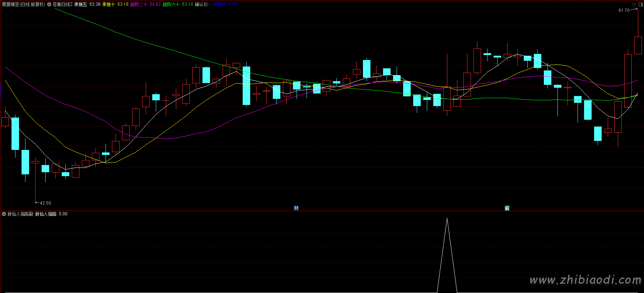644x293 pixels.
Task: Click the diamond icon in top-right corner
Action: 634,4
